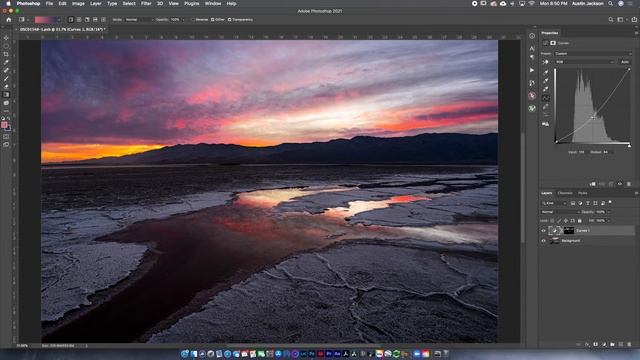
Task: Select the Brush tool
Action: coord(6,78)
